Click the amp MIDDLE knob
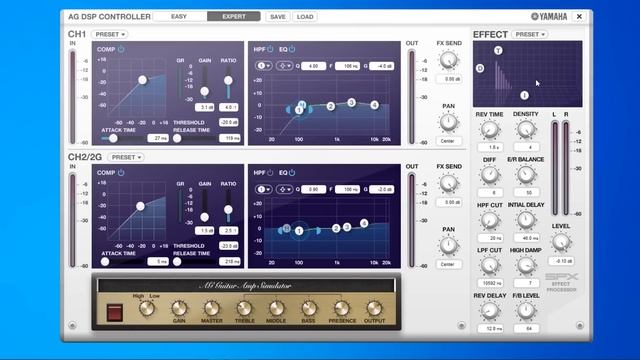 click(276, 309)
